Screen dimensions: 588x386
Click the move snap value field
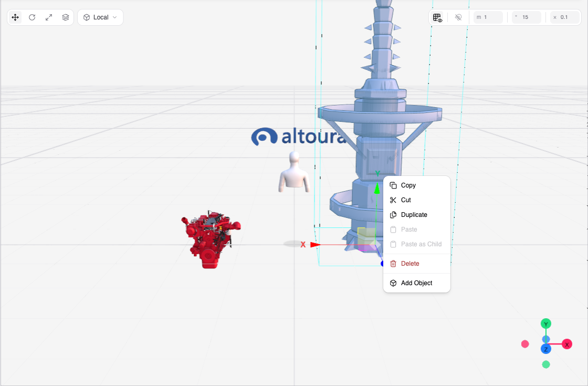[x=488, y=17]
